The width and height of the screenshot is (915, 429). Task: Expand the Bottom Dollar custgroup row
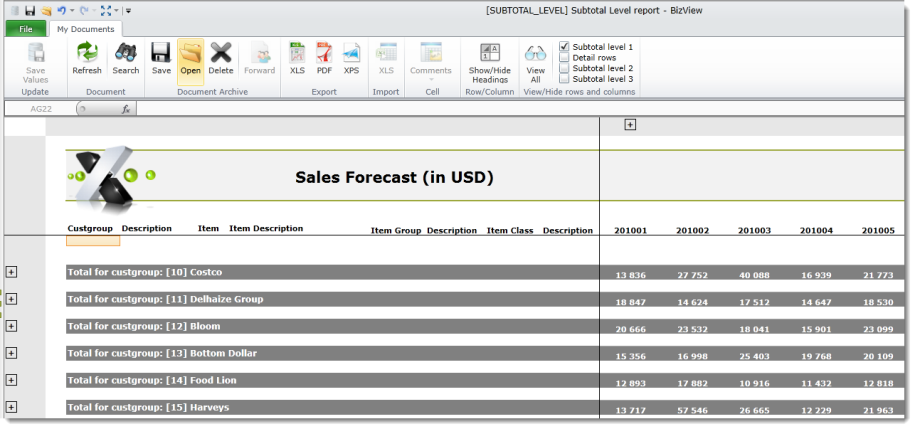click(11, 353)
